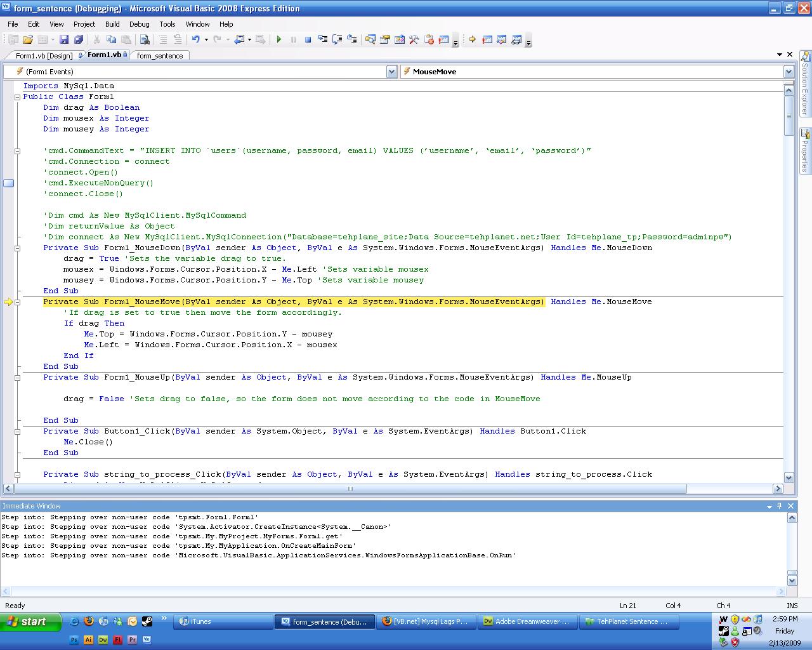Select the Stop Debugging icon
The width and height of the screenshot is (812, 650).
click(308, 39)
